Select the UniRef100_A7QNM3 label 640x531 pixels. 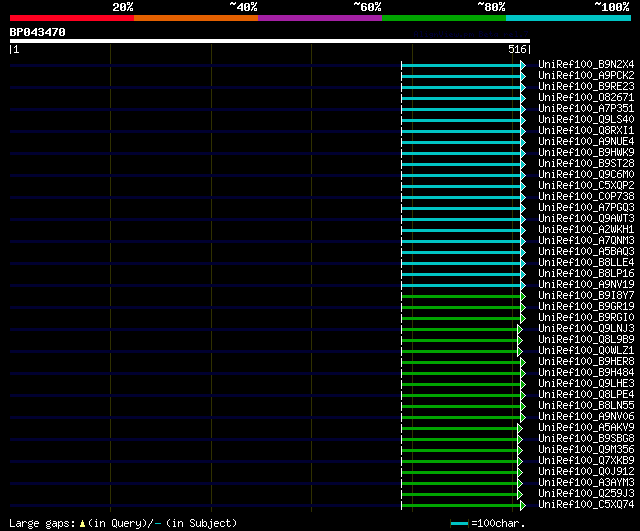pyautogui.click(x=586, y=241)
